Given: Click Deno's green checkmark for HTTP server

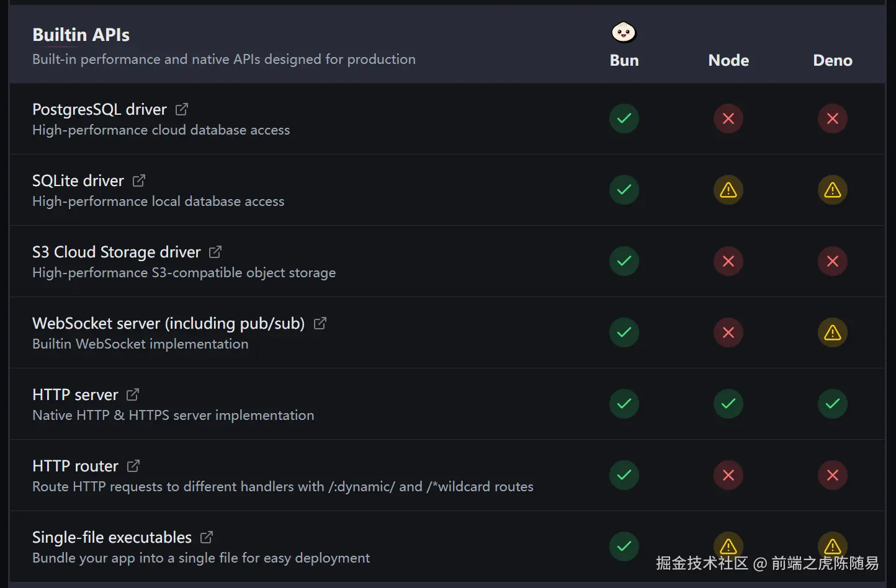Looking at the screenshot, I should click(x=833, y=404).
